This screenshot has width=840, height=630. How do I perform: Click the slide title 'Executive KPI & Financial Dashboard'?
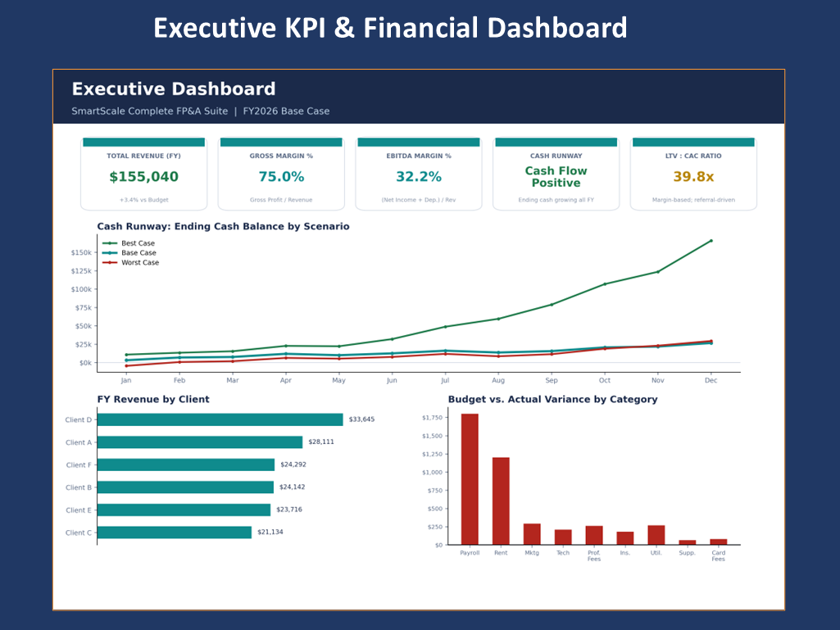390,28
